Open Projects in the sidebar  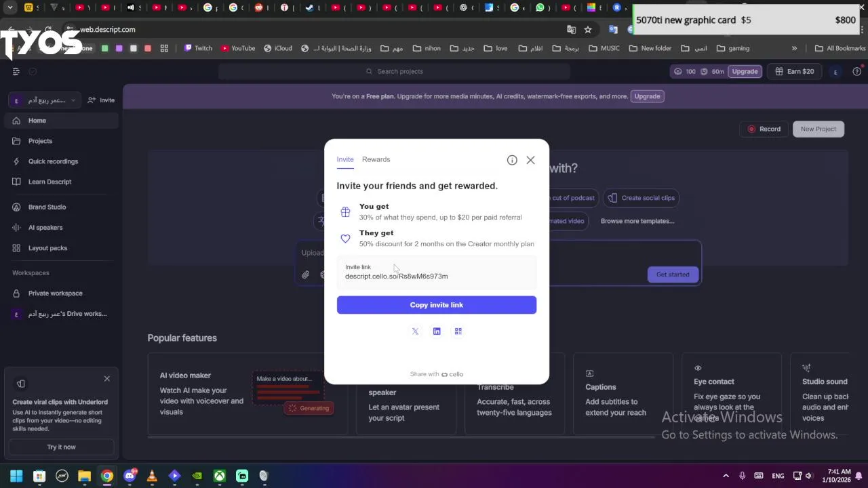61,141
